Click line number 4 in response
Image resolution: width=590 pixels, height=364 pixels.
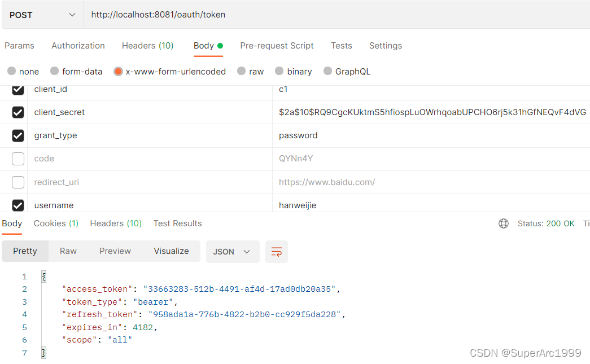coord(24,314)
